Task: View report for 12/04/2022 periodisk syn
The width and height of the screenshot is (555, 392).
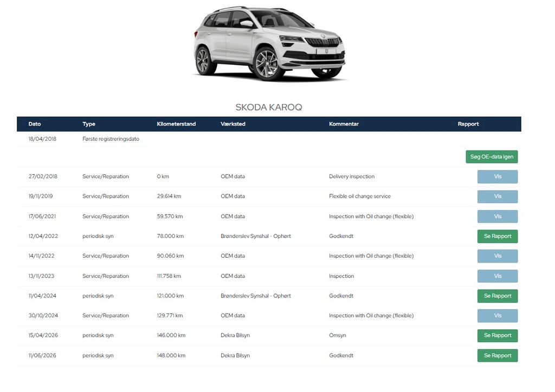Action: coord(498,236)
